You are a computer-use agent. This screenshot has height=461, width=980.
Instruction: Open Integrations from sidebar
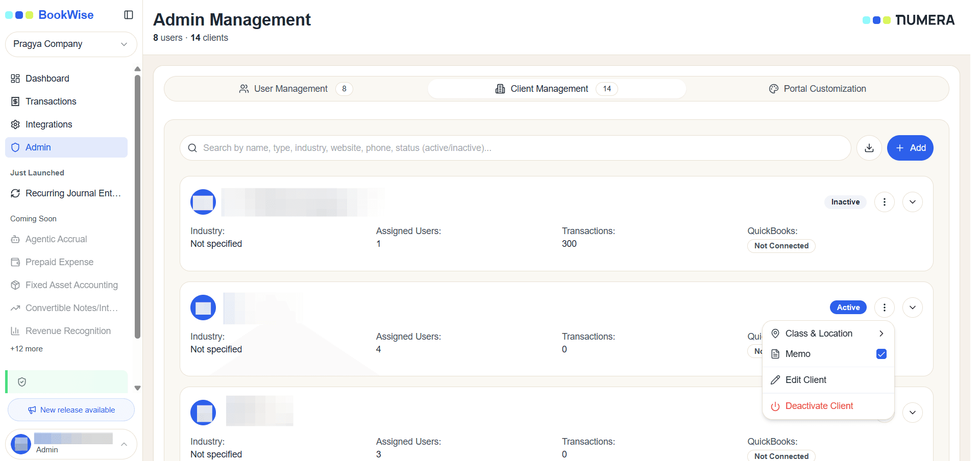click(66, 124)
